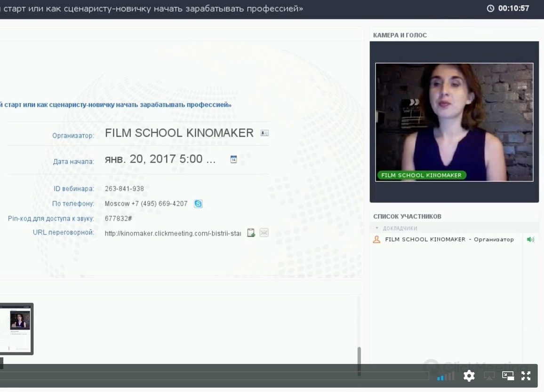Screen dimensions: 544x392
Task: Click the video seek bar
Action: coord(215,376)
